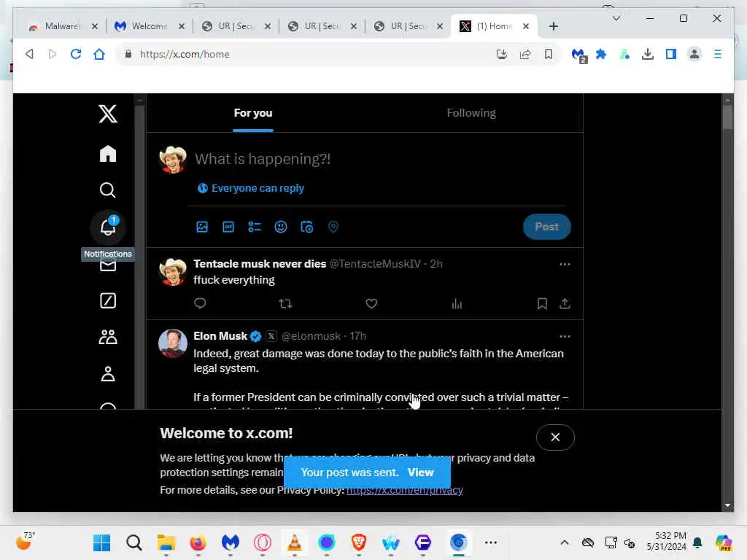
Task: Show hidden system tray icons
Action: (565, 542)
